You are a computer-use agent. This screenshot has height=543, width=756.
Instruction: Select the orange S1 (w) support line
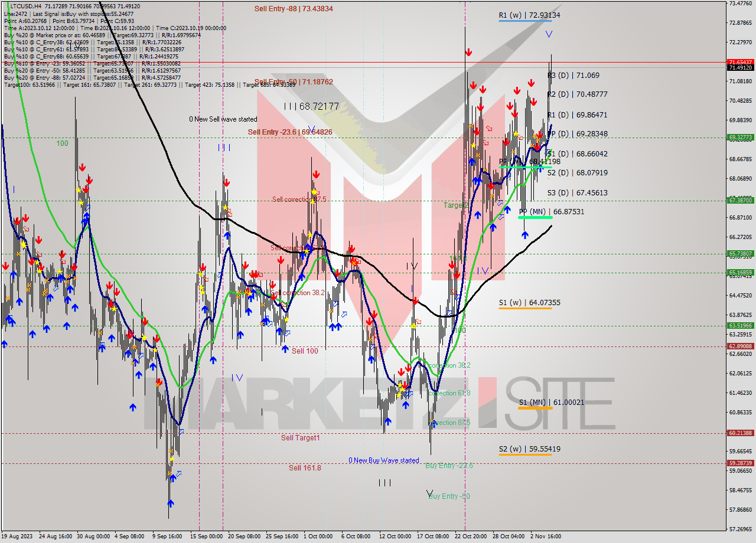(x=525, y=309)
